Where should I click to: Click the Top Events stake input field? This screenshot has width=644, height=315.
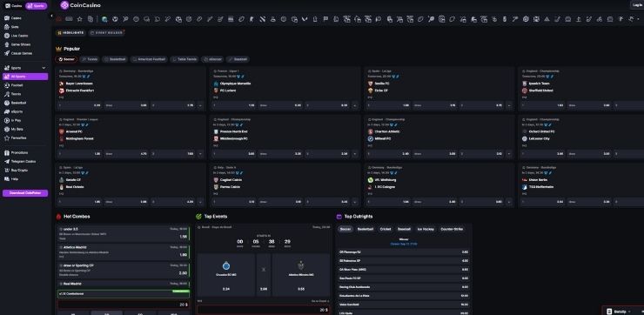click(x=264, y=310)
